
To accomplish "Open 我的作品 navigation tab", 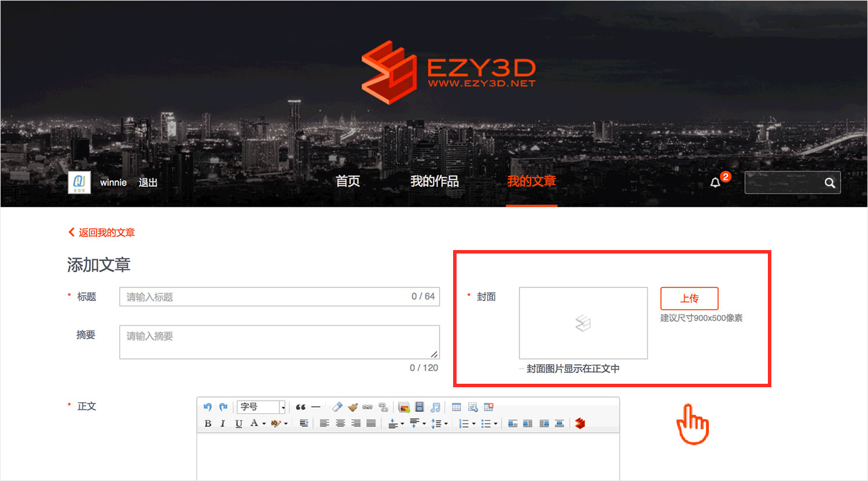I will [x=435, y=181].
